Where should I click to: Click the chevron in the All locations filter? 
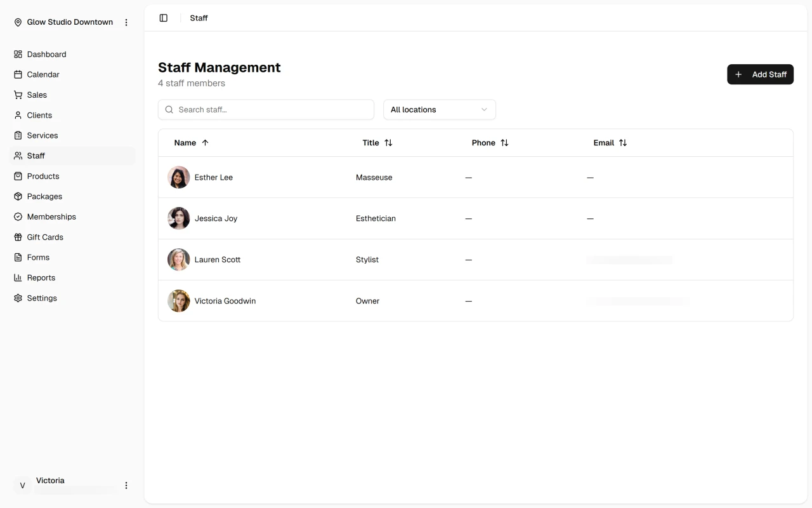pos(484,109)
